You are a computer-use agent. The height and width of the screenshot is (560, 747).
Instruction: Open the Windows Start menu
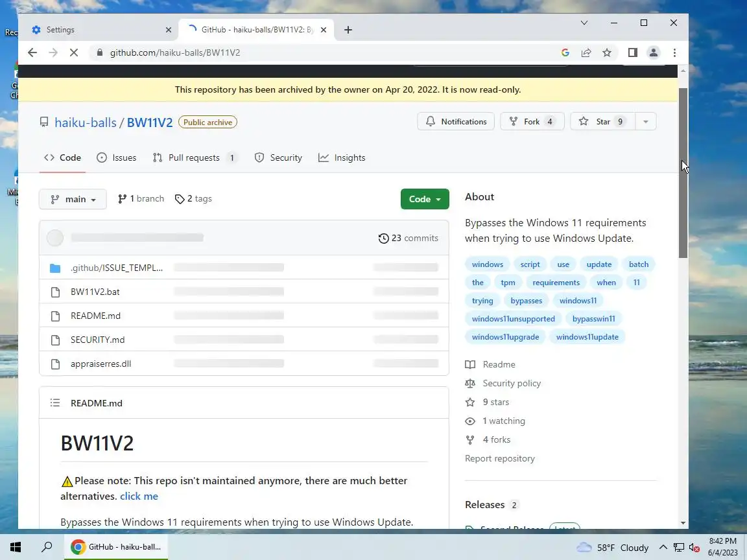pyautogui.click(x=16, y=547)
